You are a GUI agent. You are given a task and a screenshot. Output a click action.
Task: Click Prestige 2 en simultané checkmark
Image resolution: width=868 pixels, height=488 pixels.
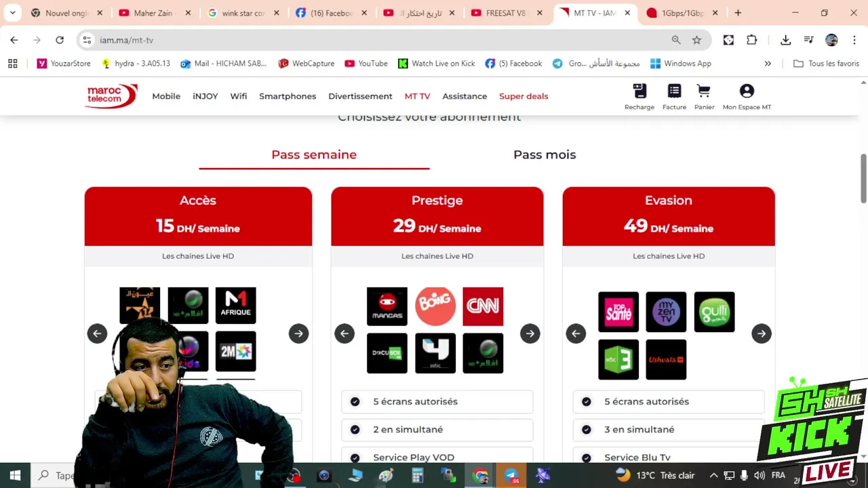click(355, 430)
